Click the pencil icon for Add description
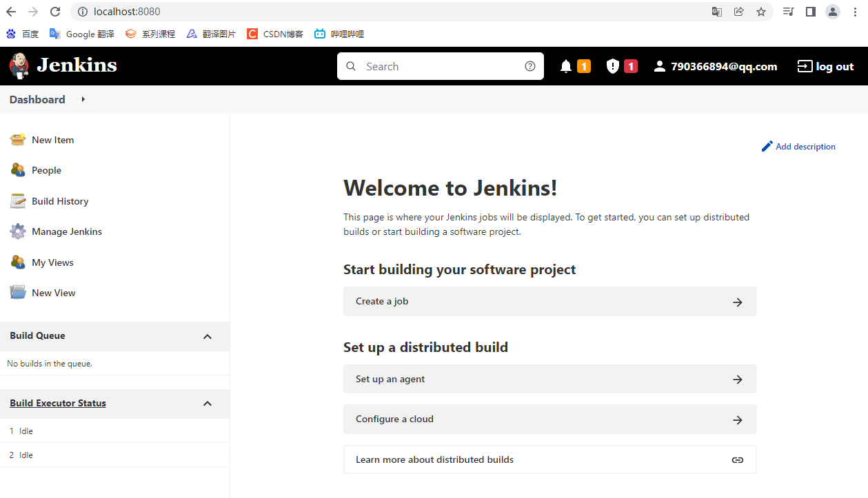The image size is (868, 498). 767,146
